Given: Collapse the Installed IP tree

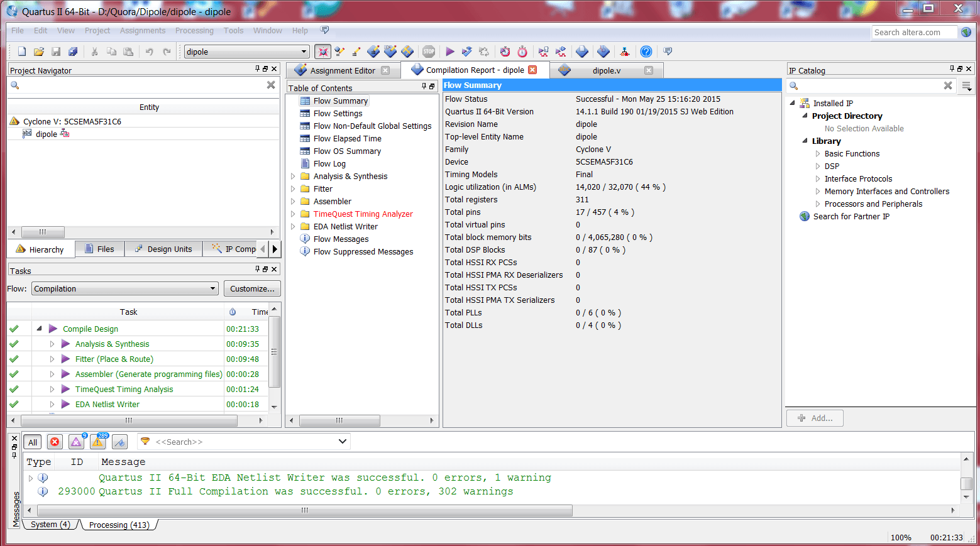Looking at the screenshot, I should coord(792,103).
